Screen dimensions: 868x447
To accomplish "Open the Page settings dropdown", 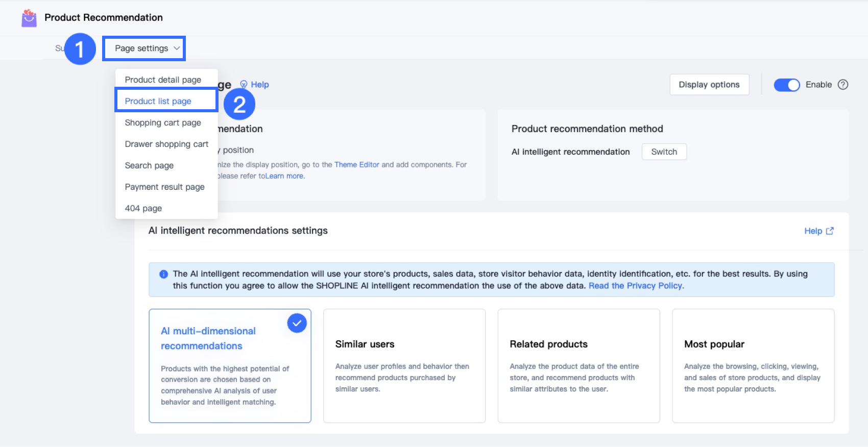I will (143, 48).
